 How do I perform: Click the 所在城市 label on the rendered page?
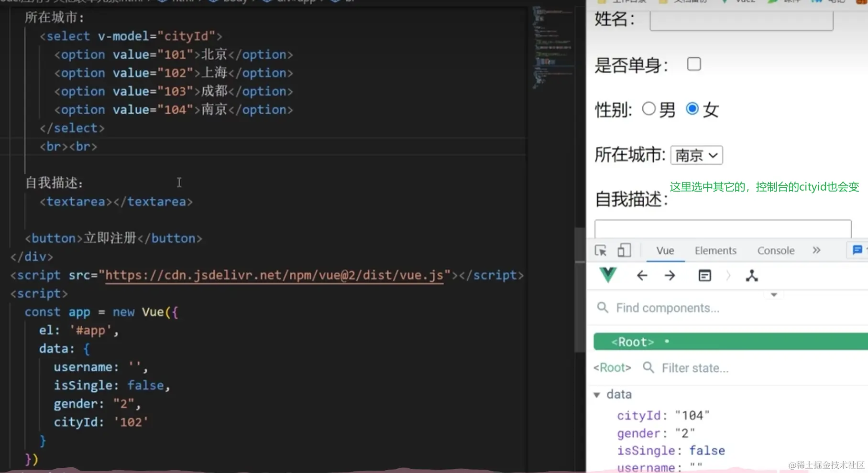click(630, 155)
